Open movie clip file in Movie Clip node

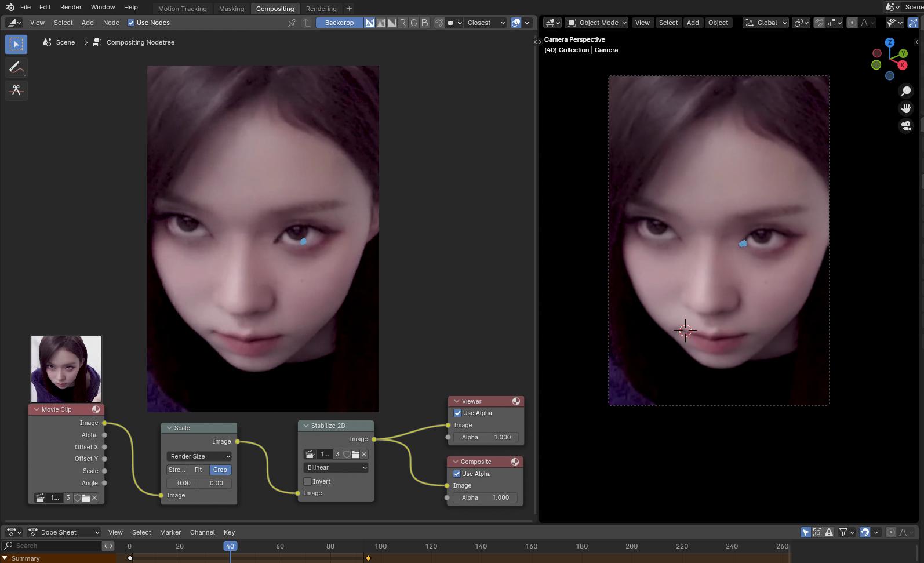(86, 497)
